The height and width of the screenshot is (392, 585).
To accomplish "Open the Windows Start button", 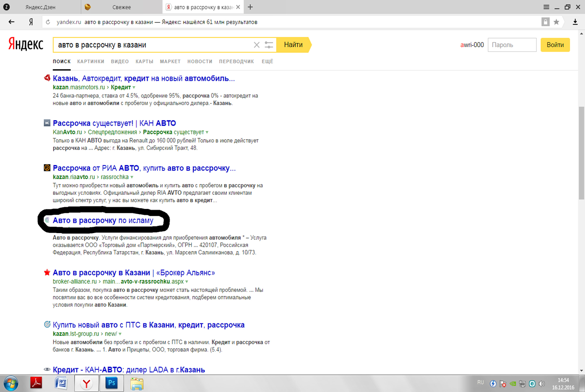I will tap(11, 384).
